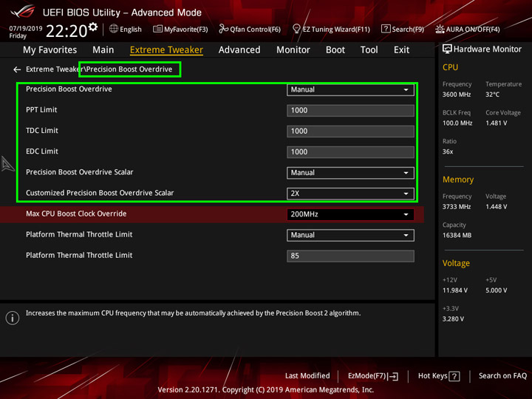Expand Max CPU Boost Clock Override dropdown
Image resolution: width=532 pixels, height=399 pixels.
(350, 214)
